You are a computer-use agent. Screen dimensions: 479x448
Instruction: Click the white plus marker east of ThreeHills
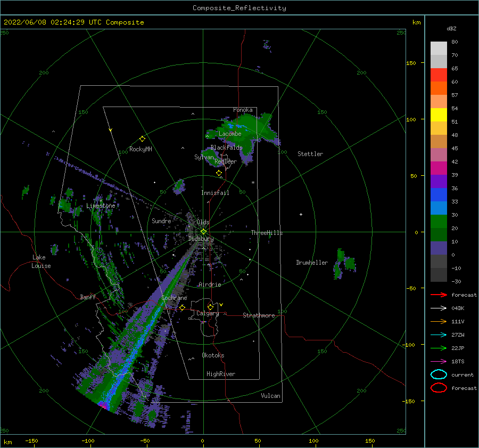point(301,214)
